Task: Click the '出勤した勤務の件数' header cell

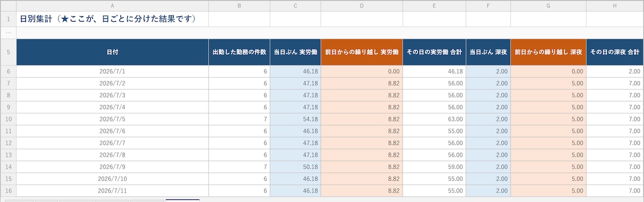Action: (x=239, y=52)
